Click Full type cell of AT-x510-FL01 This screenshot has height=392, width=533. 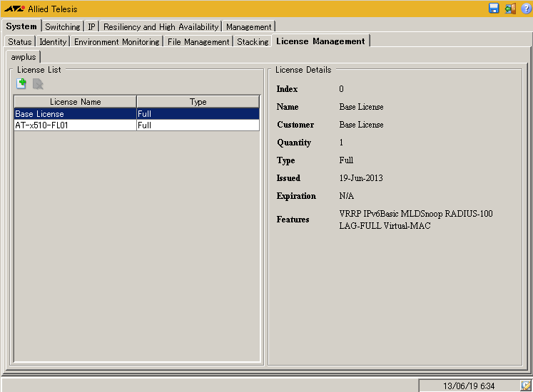point(198,125)
